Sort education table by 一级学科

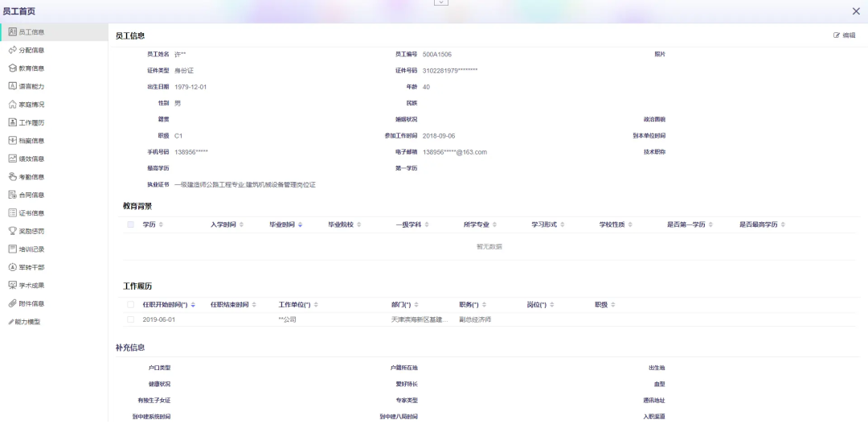tap(427, 224)
